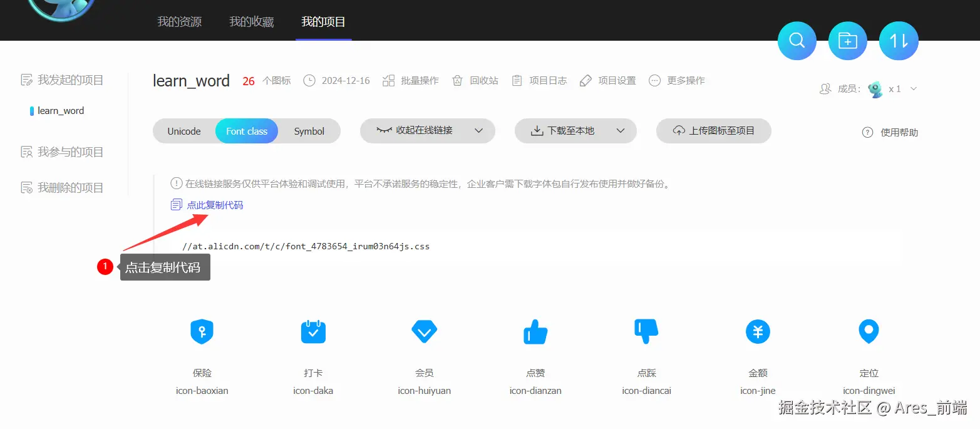The width and height of the screenshot is (980, 429).
Task: Click the icon-baoxian class name
Action: coord(202,391)
